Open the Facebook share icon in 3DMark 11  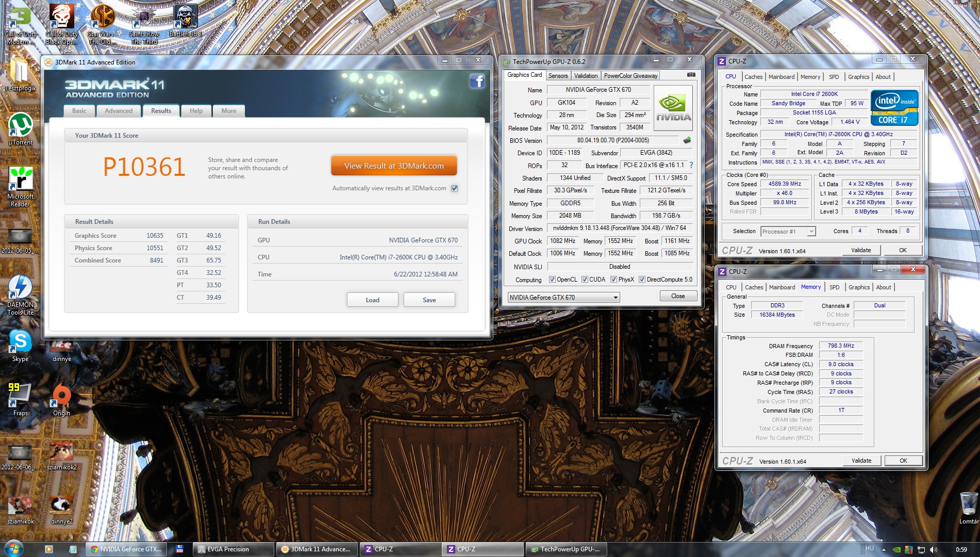[477, 81]
